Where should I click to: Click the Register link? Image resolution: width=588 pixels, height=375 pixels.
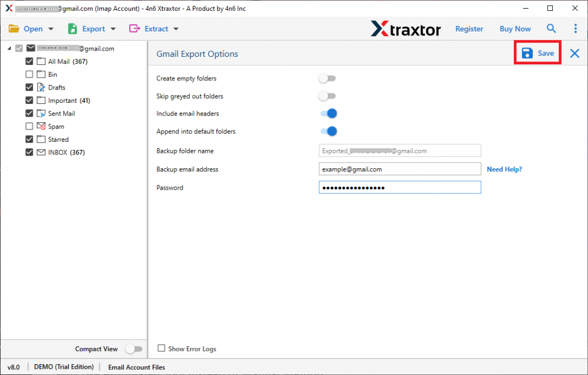click(x=469, y=28)
